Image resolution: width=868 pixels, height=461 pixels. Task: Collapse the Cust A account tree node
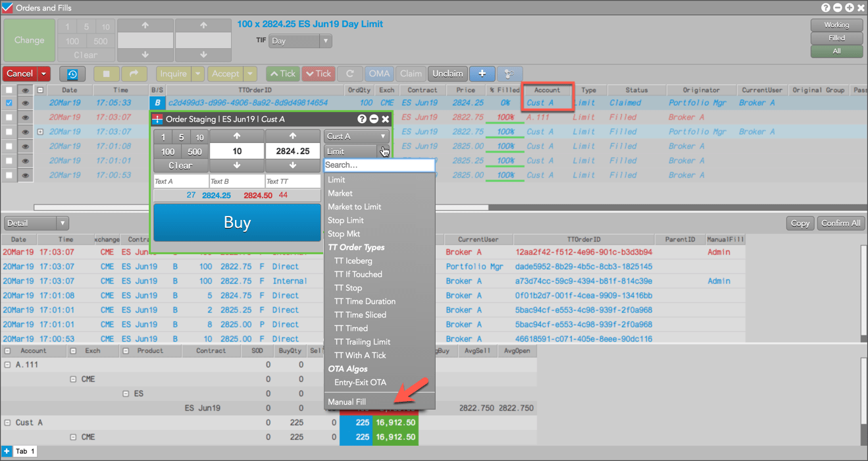[x=8, y=423]
